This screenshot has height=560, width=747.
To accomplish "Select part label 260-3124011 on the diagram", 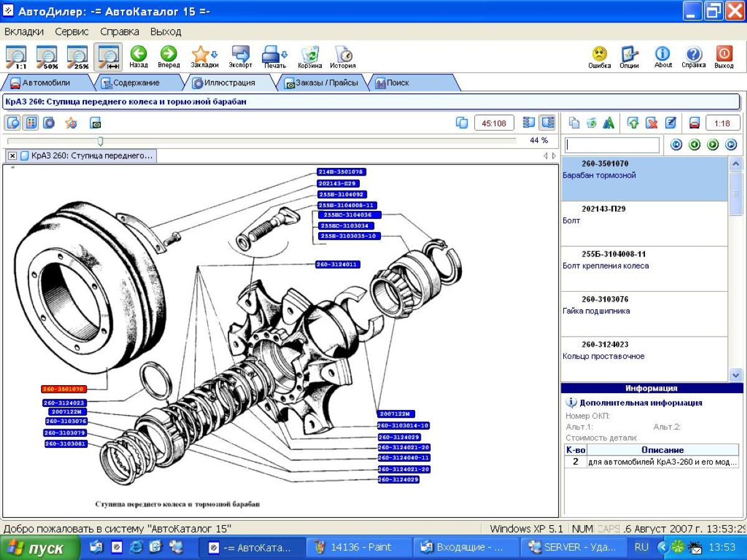I will click(338, 264).
